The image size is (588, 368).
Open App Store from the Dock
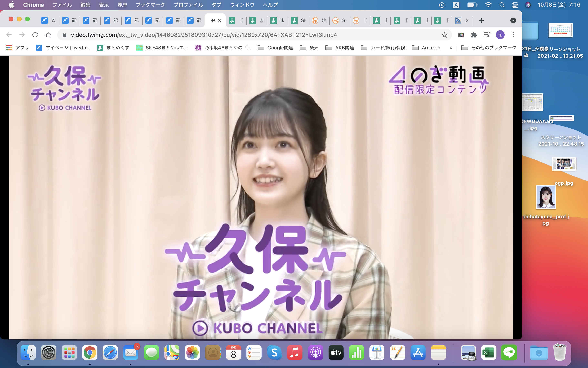(418, 352)
